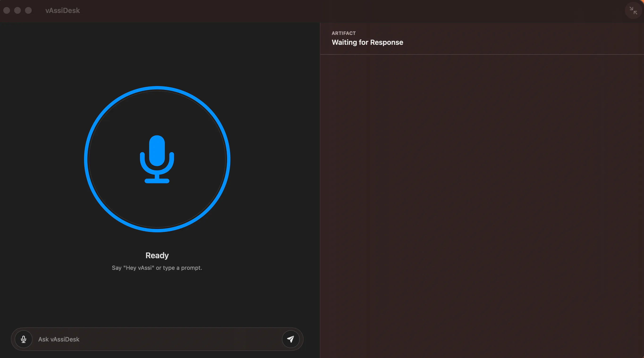Click the Ready status text
Image resolution: width=644 pixels, height=358 pixels.
pyautogui.click(x=157, y=255)
